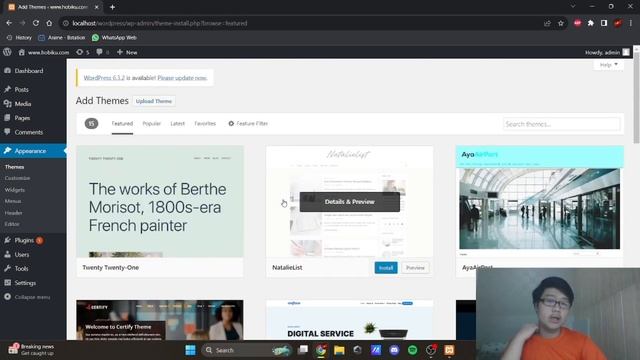Open a new browser tab
Viewport: 640px width, 360px height.
(112, 7)
